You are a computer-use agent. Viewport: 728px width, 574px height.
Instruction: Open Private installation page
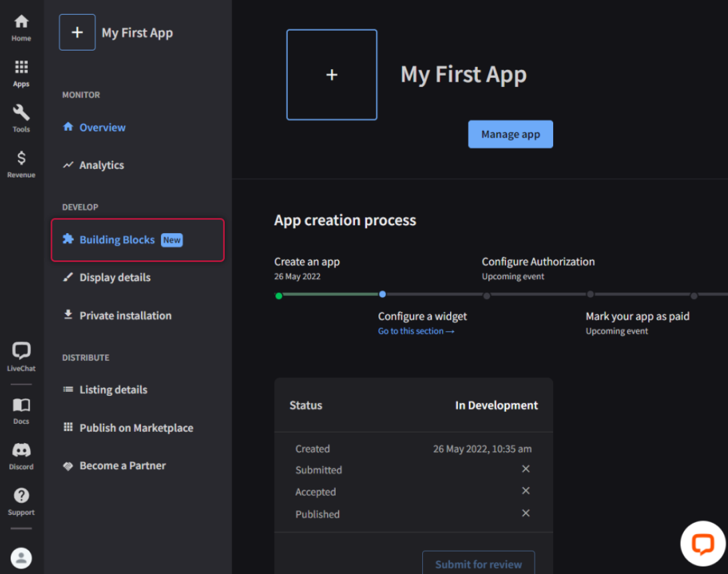point(125,316)
